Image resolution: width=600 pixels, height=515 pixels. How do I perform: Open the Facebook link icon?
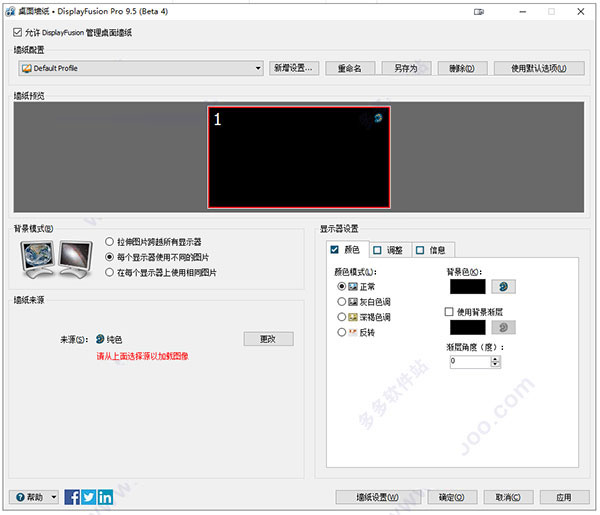tap(72, 497)
